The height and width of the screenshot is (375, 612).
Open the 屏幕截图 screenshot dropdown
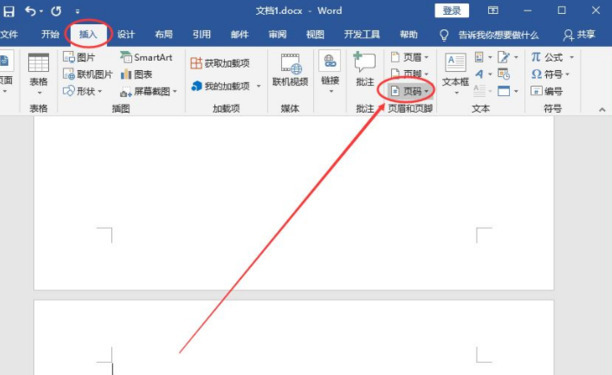click(148, 92)
